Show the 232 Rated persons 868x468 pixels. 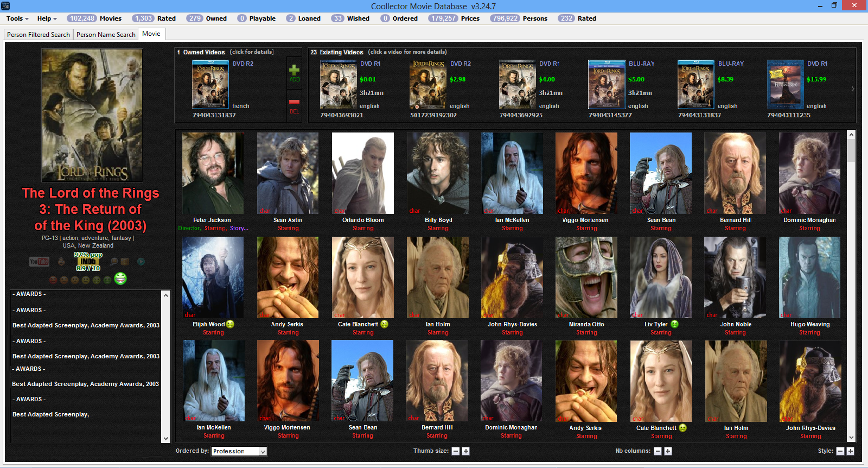pyautogui.click(x=578, y=18)
